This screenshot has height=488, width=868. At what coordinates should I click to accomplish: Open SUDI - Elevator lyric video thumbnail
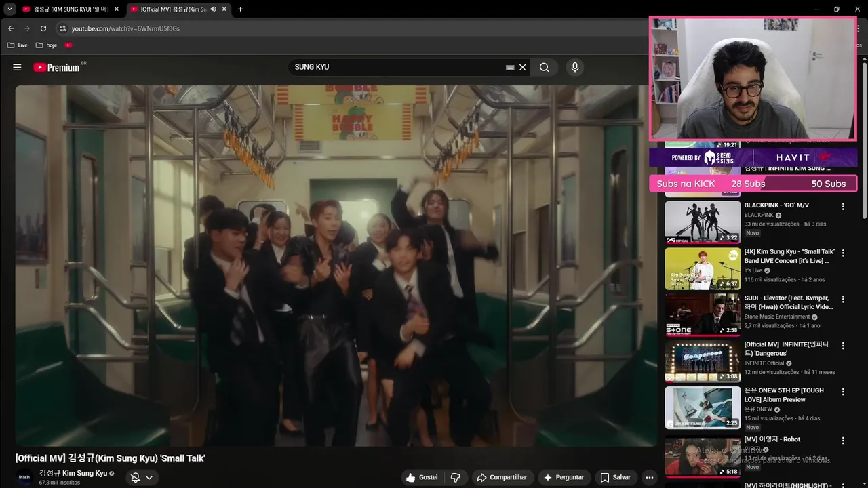tap(703, 314)
